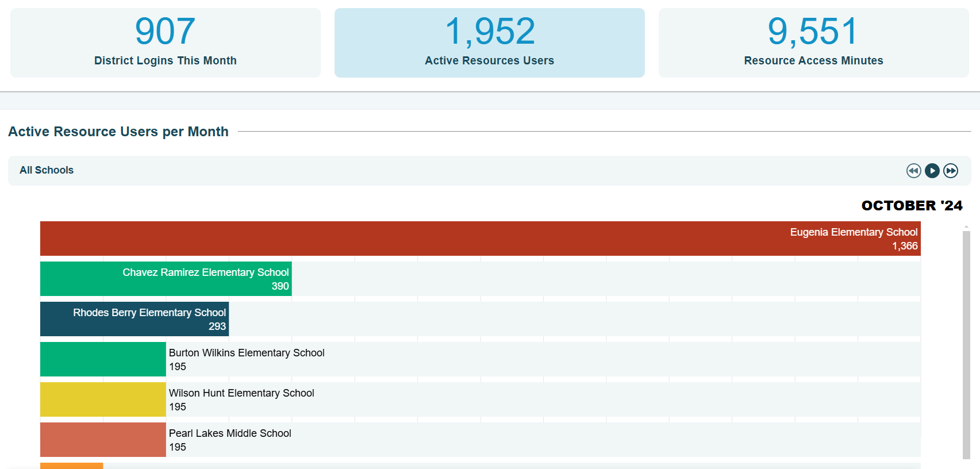Click the rewind playback icon

[913, 171]
